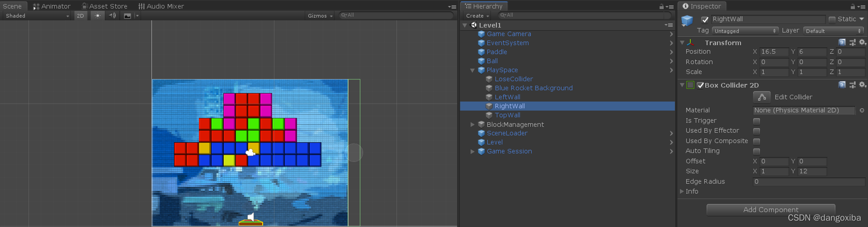Viewport: 868px width, 227px height.
Task: Open Shaded draw mode dropdown
Action: coord(38,16)
